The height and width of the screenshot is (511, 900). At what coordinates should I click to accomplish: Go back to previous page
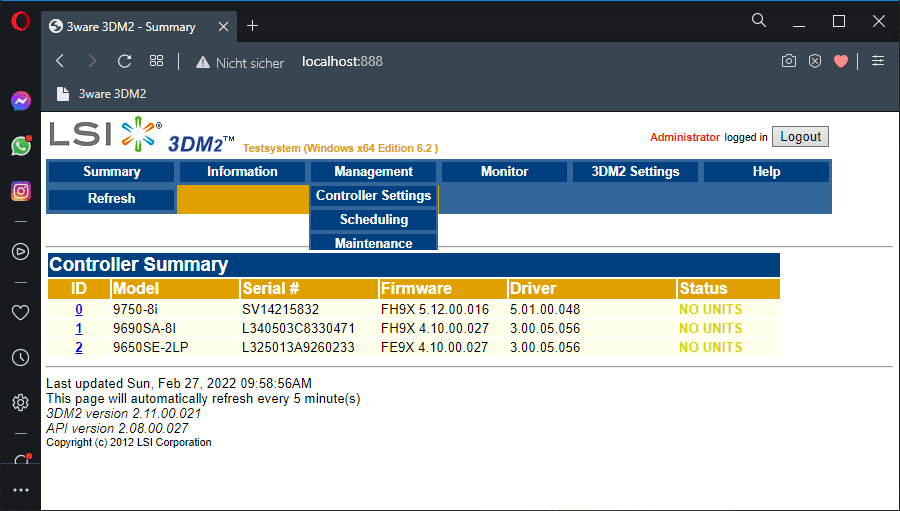coord(60,61)
